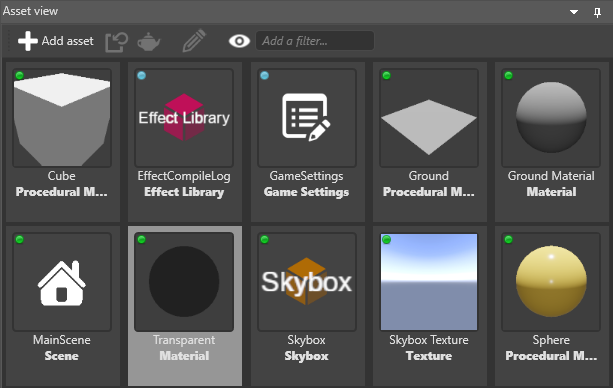613x388 pixels.
Task: Click the green status dot on Cube
Action: pos(20,75)
